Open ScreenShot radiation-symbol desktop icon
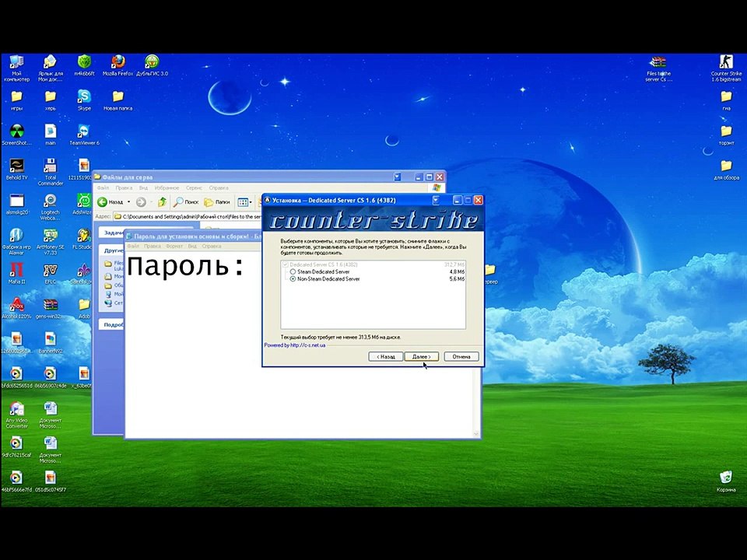The image size is (747, 560). [16, 135]
